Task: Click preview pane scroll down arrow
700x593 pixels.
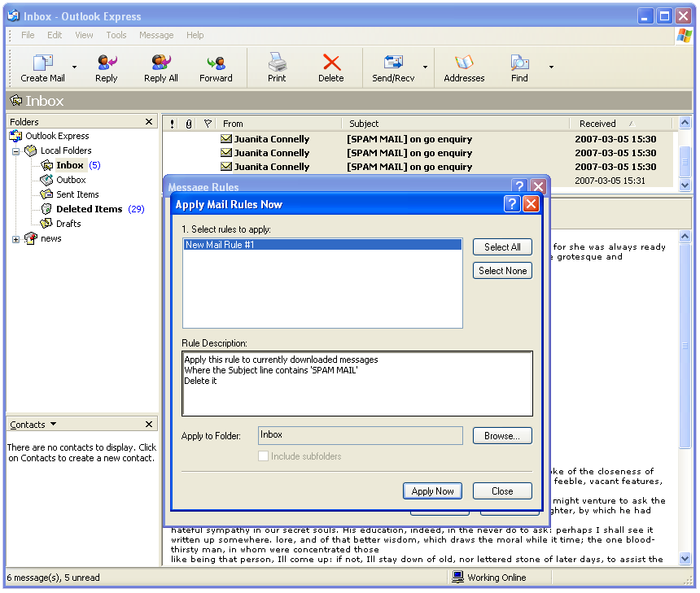Action: tap(685, 558)
